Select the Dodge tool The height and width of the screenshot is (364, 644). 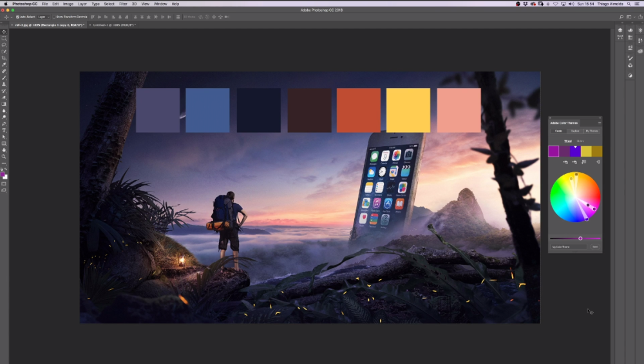(4, 117)
